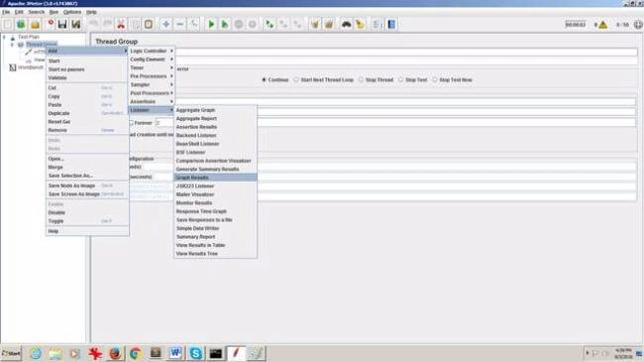The height and width of the screenshot is (362, 644).
Task: Click the Open file folder toolbar icon
Action: (36, 24)
